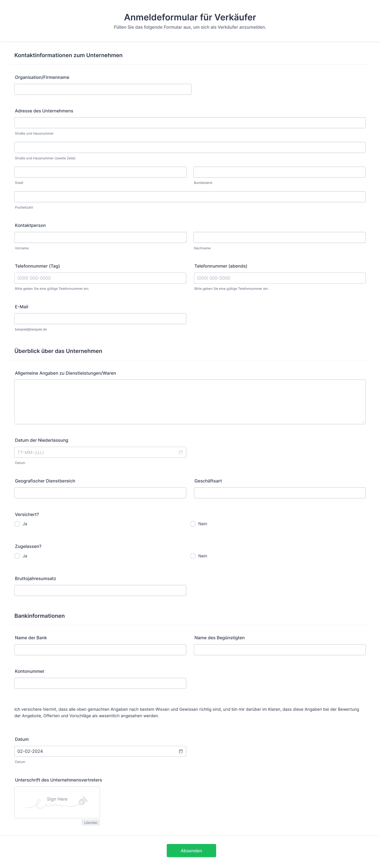Open calendar icon for Datum der Niederlassung

pyautogui.click(x=181, y=452)
